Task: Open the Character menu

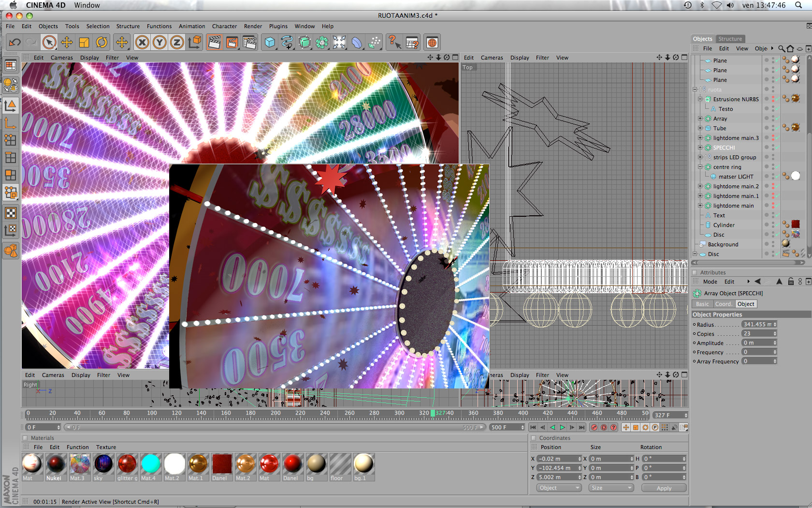Action: click(224, 26)
